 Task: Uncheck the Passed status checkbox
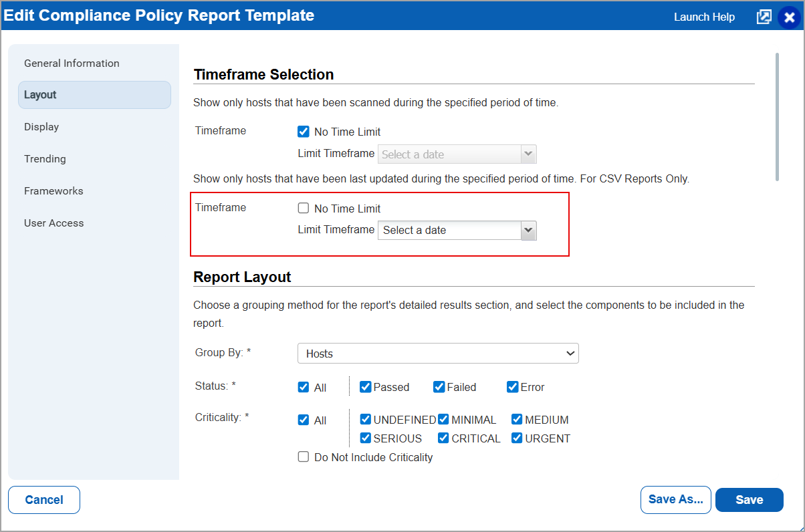click(x=365, y=386)
